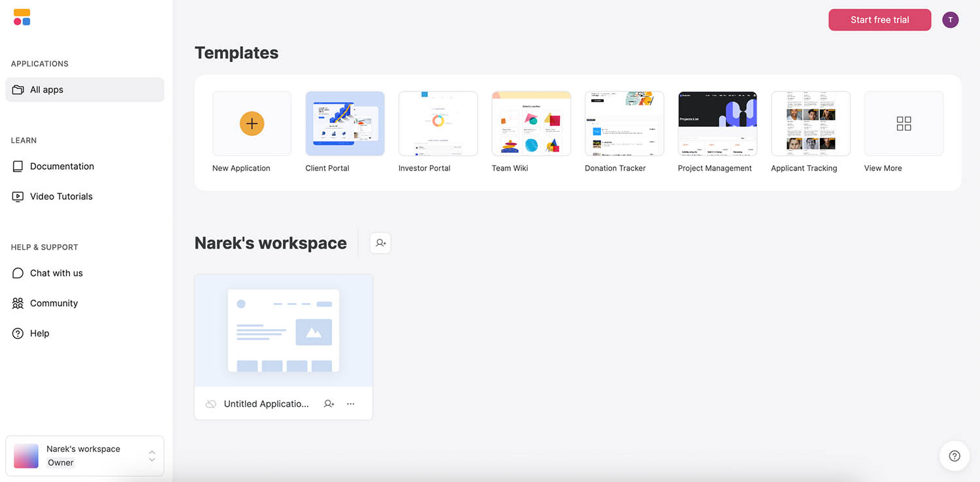The width and height of the screenshot is (980, 482).
Task: Click the Team Wiki template label
Action: [510, 169]
